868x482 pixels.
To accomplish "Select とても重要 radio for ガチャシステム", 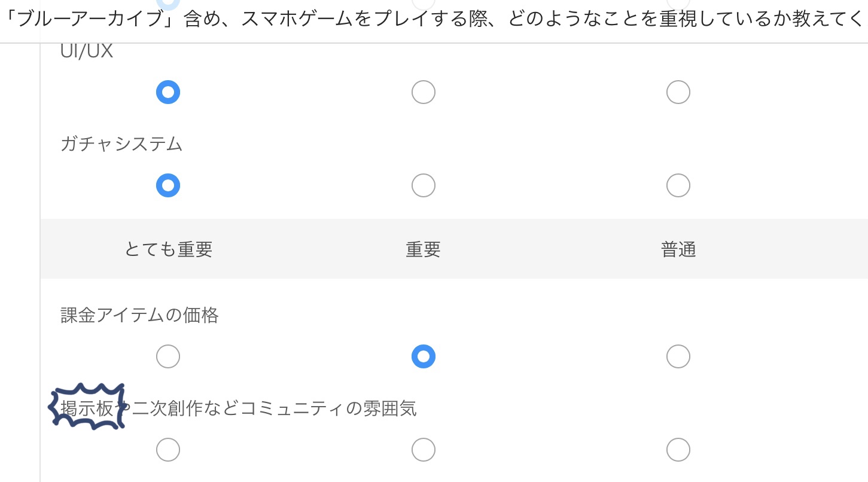I will (x=168, y=185).
